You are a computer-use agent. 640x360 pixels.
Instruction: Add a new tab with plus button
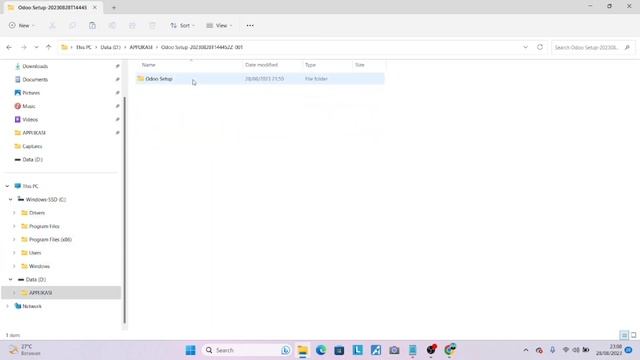tap(114, 7)
